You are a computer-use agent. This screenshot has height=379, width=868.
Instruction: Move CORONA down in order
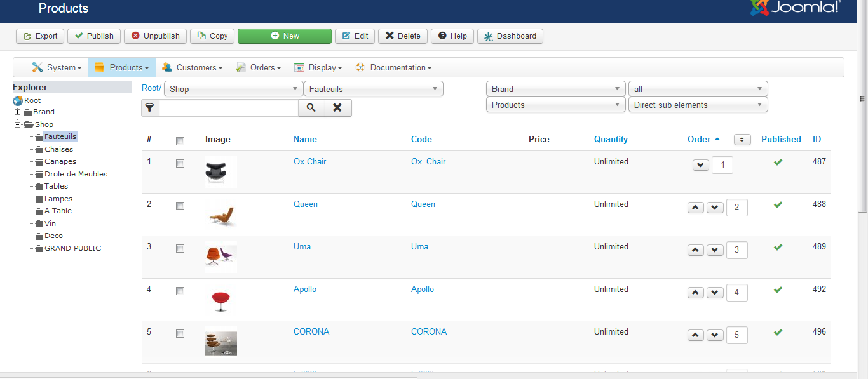(x=715, y=335)
